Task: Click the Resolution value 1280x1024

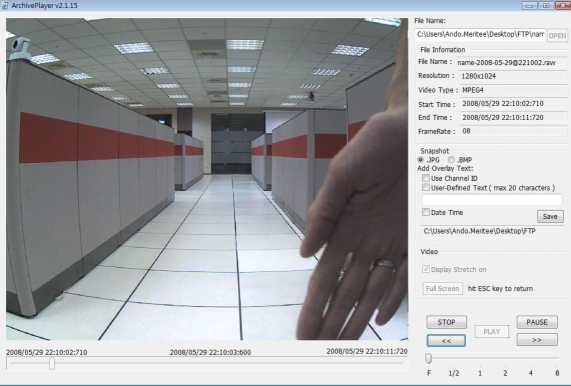Action: click(x=479, y=76)
